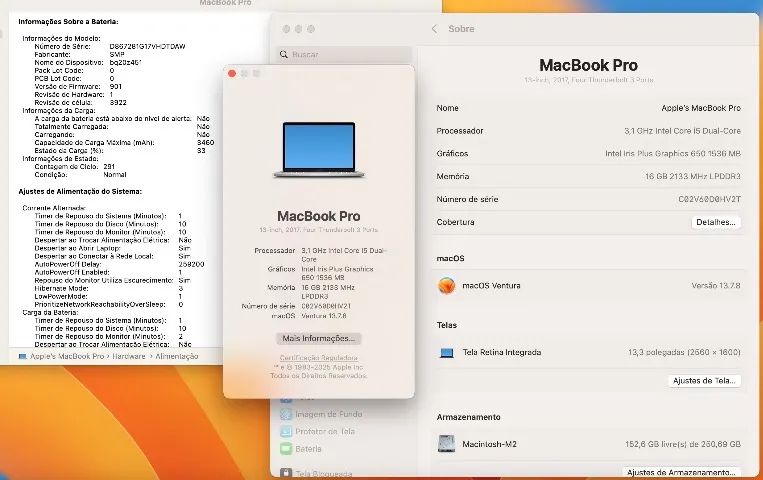Image resolution: width=763 pixels, height=480 pixels.
Task: Click the Memória value 16 GB 2133 MHz LPDDR3
Action: (x=692, y=176)
